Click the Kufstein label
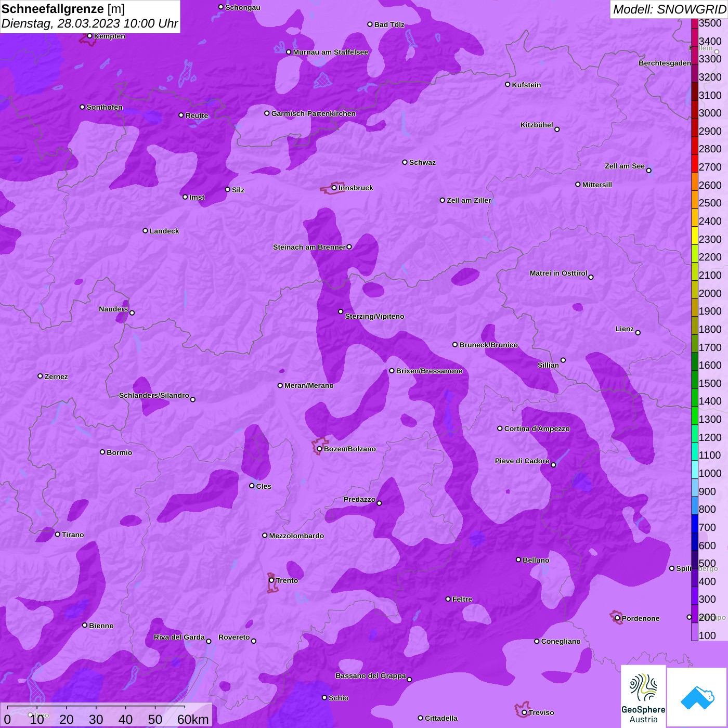This screenshot has height=728, width=728. pos(526,85)
